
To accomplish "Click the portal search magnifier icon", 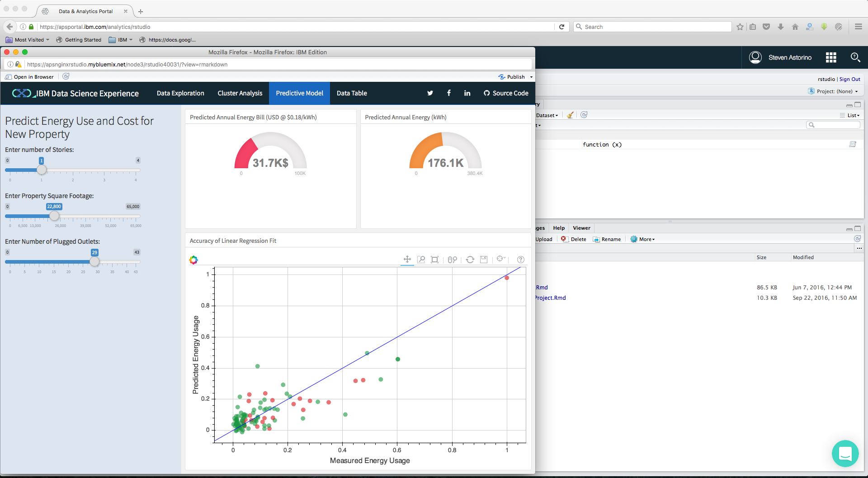I will pyautogui.click(x=855, y=57).
